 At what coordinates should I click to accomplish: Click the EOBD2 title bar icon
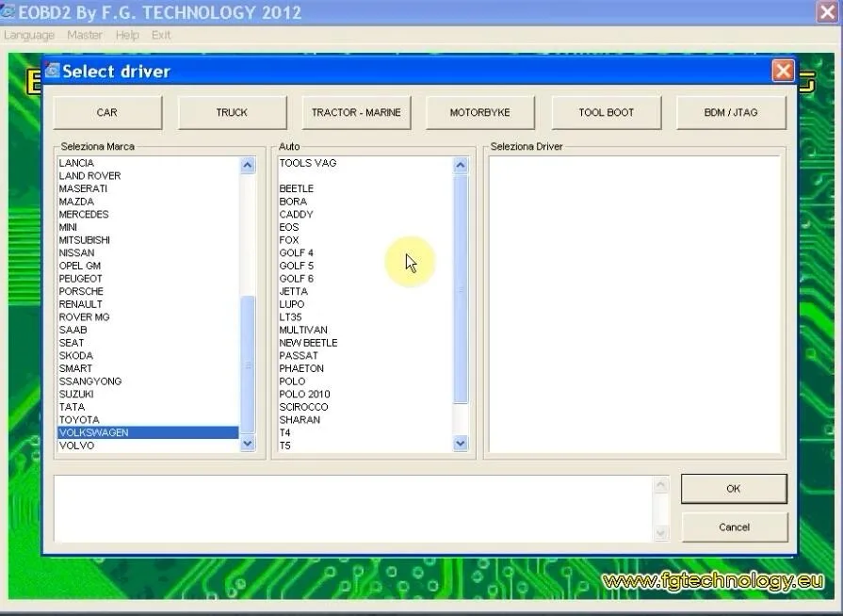click(7, 10)
